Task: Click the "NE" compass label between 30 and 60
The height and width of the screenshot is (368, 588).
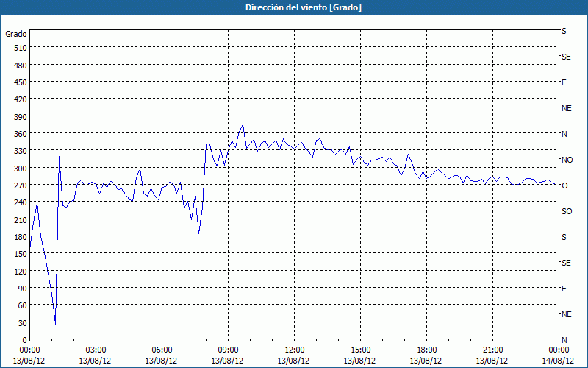Action: [x=567, y=314]
